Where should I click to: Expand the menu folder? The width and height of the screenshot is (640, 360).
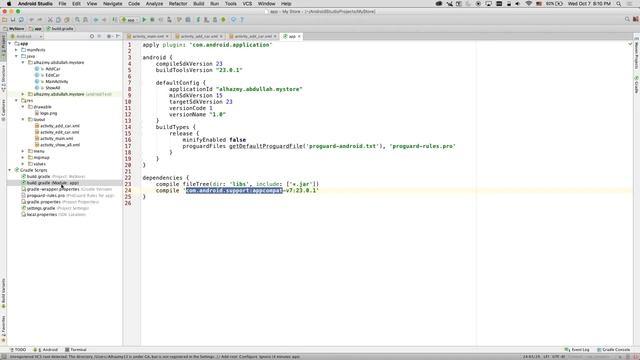[x=23, y=151]
